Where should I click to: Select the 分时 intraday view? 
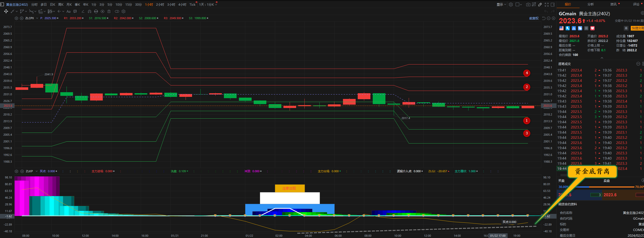click(34, 4)
